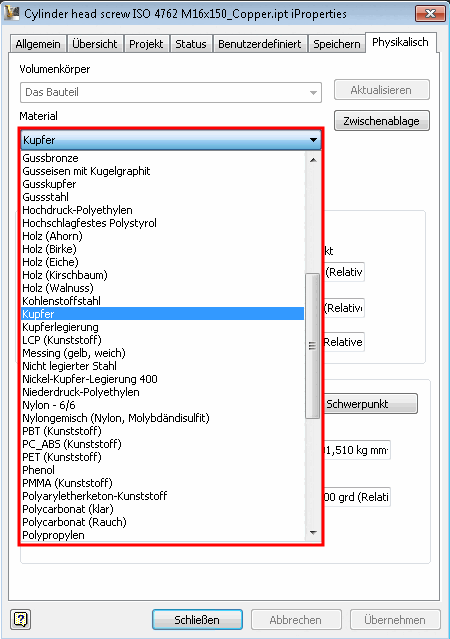
Task: Pick Messing (gelb, weich) material
Action: 163,353
